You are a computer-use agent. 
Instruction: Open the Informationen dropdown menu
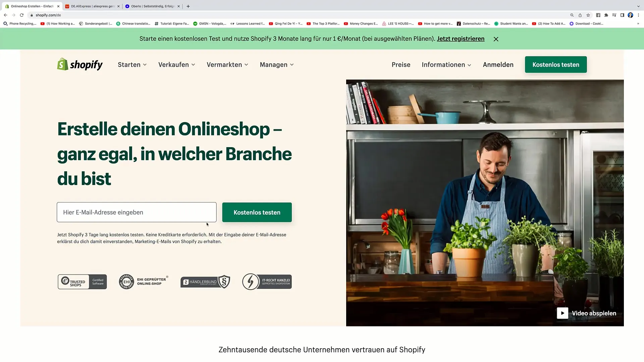coord(446,65)
